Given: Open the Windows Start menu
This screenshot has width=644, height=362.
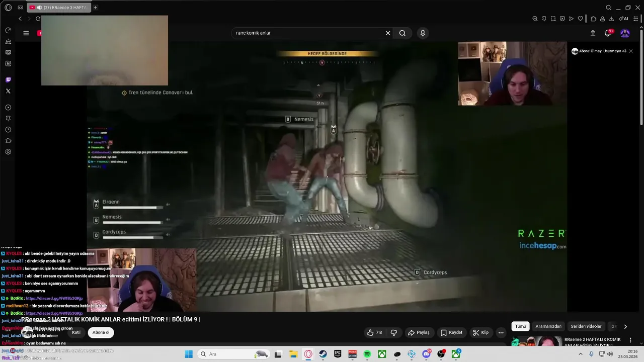Looking at the screenshot, I should (x=188, y=354).
